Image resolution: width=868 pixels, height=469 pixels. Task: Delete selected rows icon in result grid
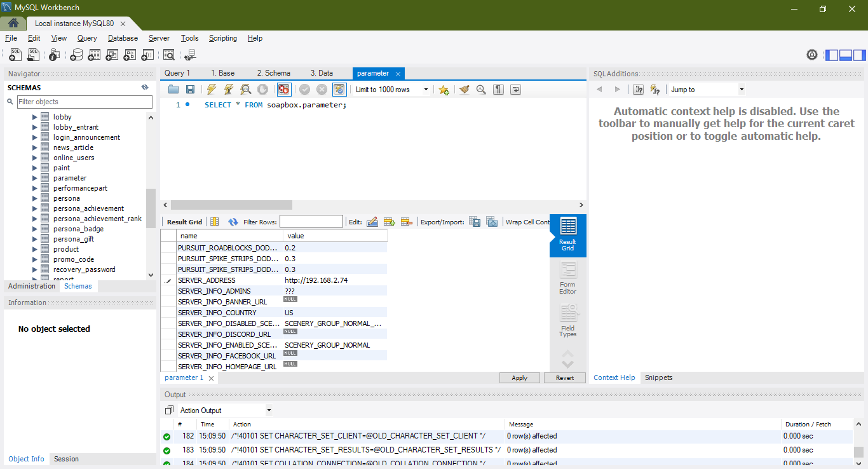tap(407, 222)
